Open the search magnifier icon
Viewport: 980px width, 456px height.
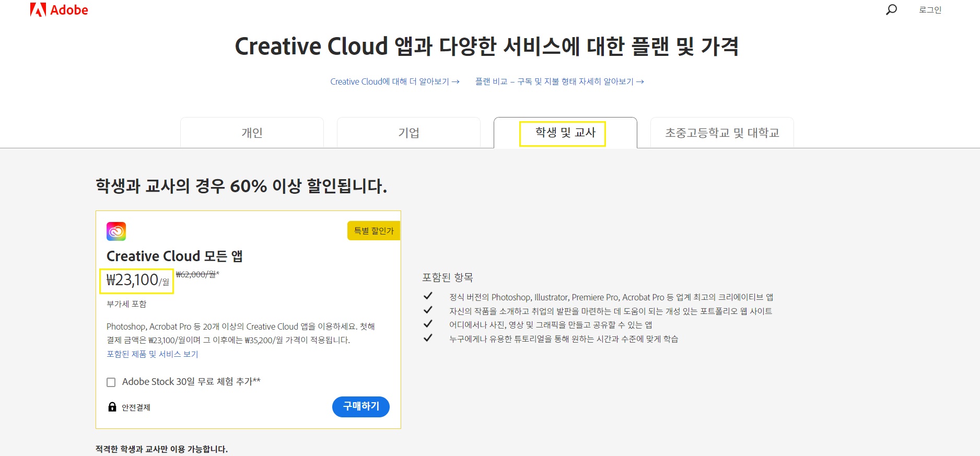tap(891, 9)
